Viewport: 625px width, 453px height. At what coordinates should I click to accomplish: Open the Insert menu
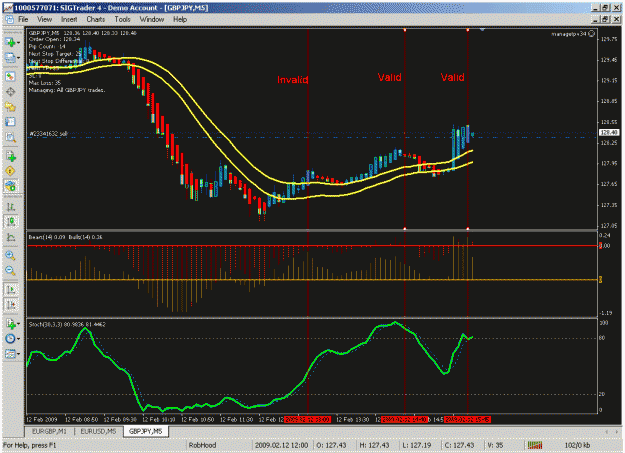69,19
